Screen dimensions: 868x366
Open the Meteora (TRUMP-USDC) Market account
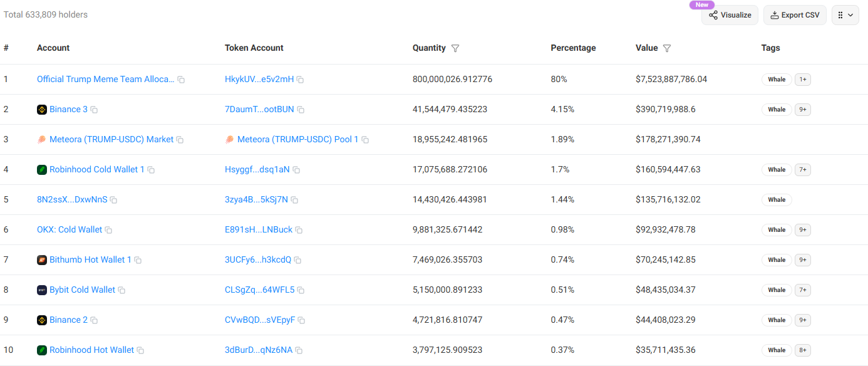[x=111, y=139]
